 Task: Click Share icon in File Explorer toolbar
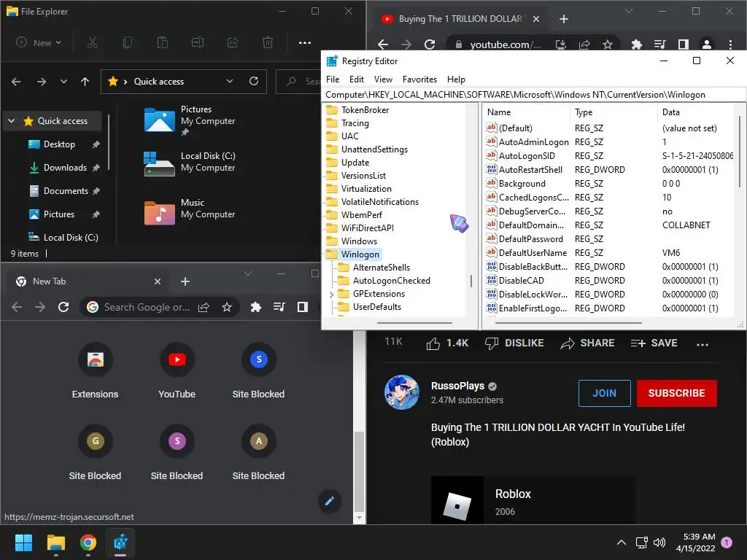[x=233, y=42]
